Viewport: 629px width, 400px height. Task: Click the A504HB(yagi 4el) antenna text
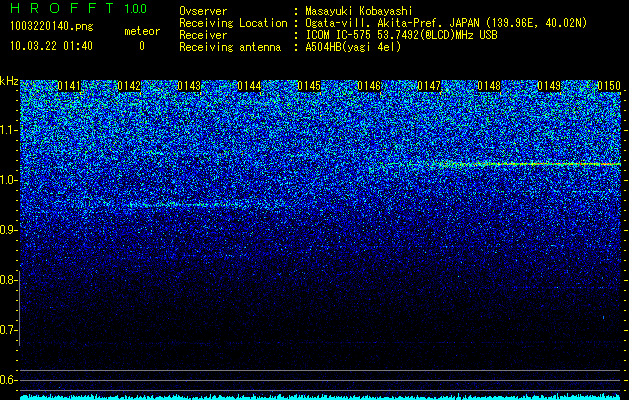coord(353,47)
